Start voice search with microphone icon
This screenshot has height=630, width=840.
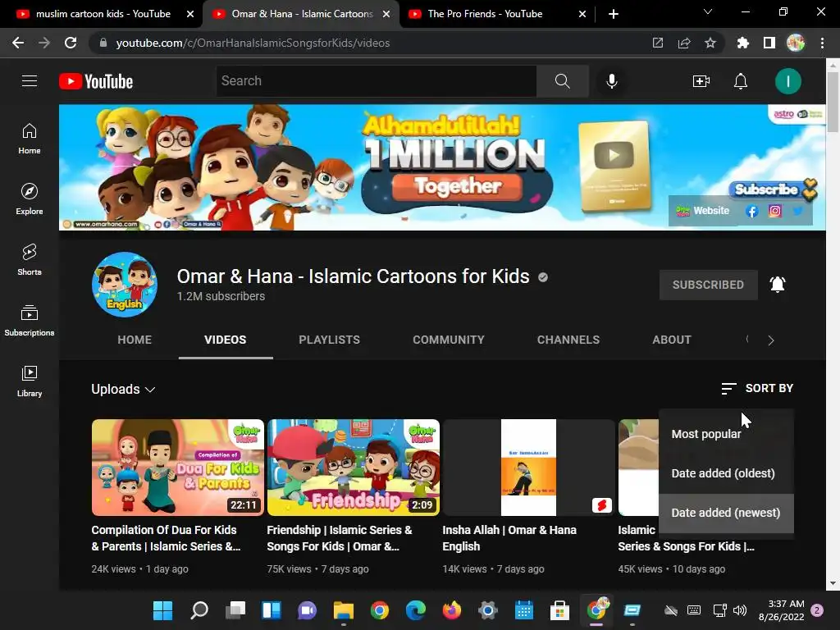(611, 81)
